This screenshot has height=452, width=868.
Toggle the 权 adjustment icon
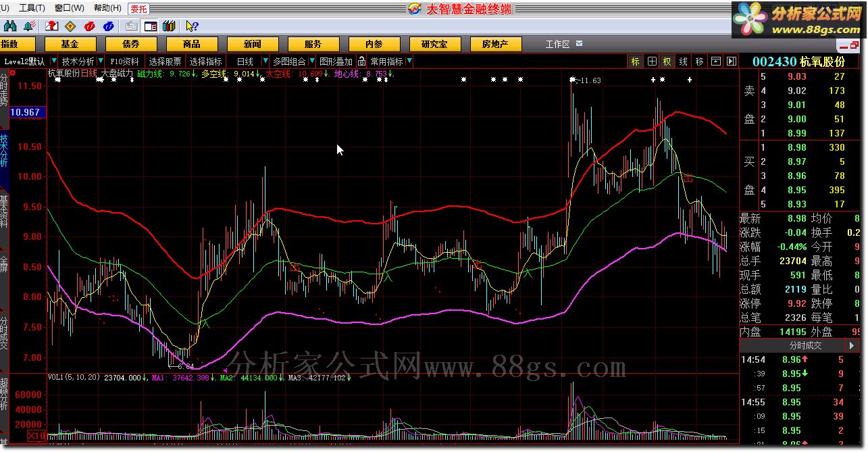point(667,61)
